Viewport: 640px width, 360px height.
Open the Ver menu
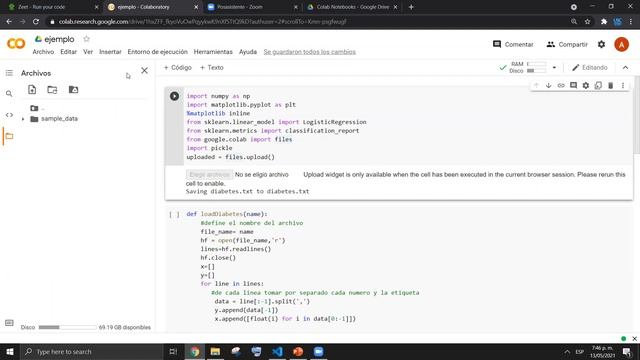pos(88,52)
